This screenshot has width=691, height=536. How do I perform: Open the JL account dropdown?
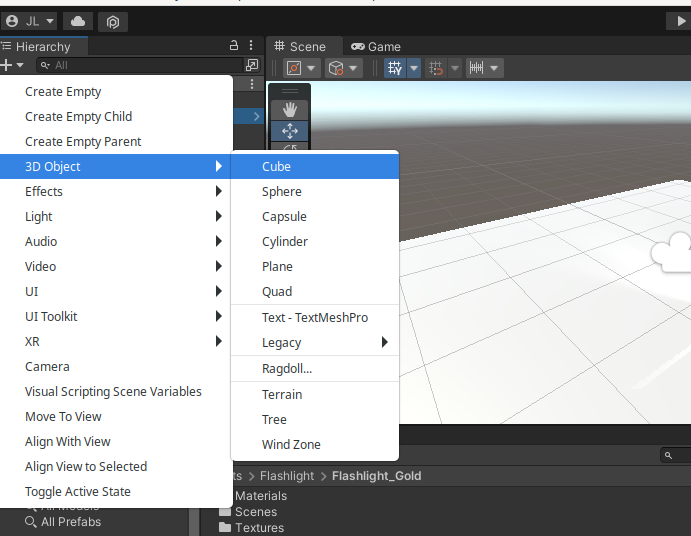[29, 21]
